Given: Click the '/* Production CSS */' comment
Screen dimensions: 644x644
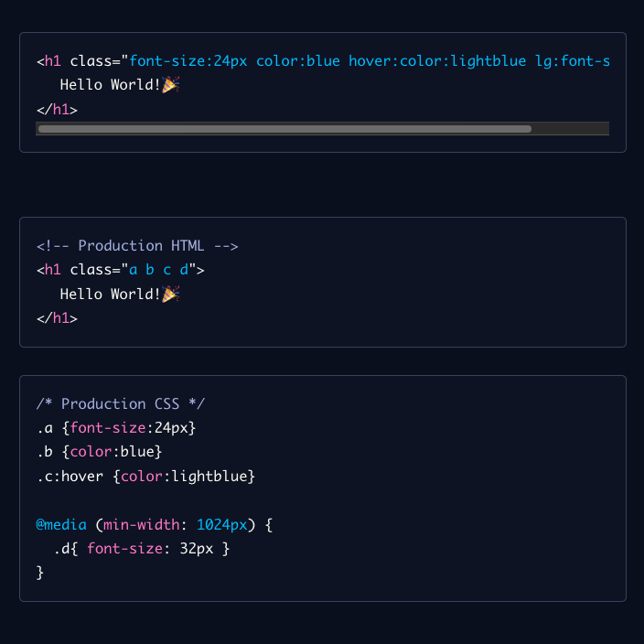Looking at the screenshot, I should 121,403.
